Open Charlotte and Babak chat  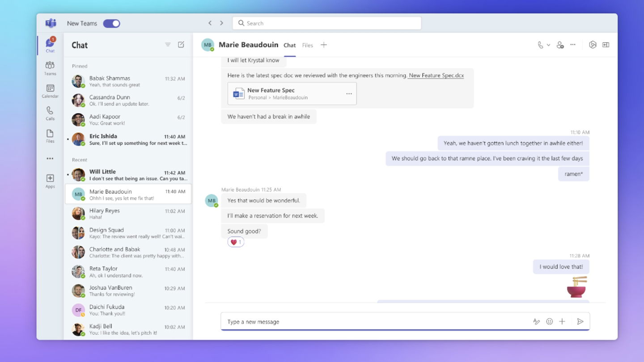128,252
